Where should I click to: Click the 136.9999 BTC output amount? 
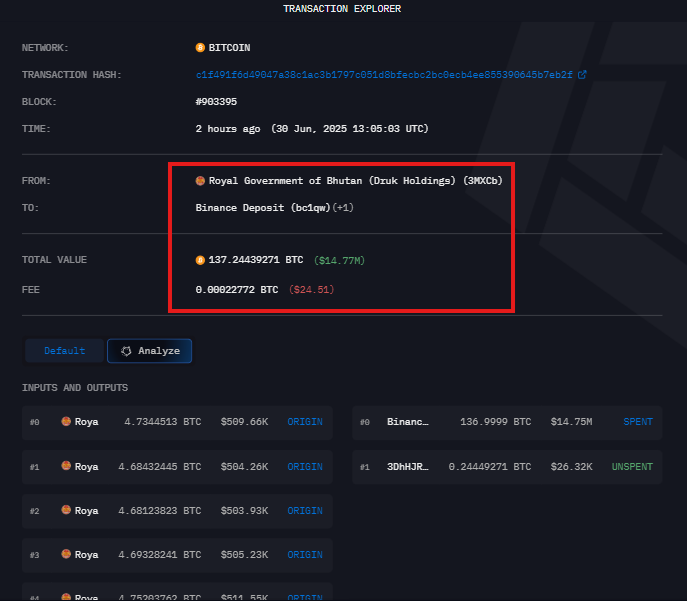pyautogui.click(x=496, y=422)
